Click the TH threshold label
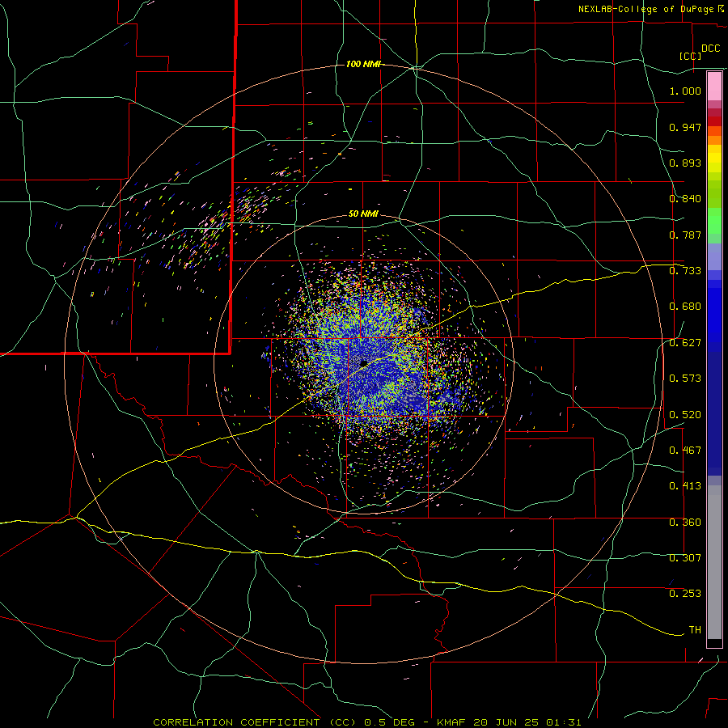Screen dimensions: 728x728 pyautogui.click(x=695, y=630)
